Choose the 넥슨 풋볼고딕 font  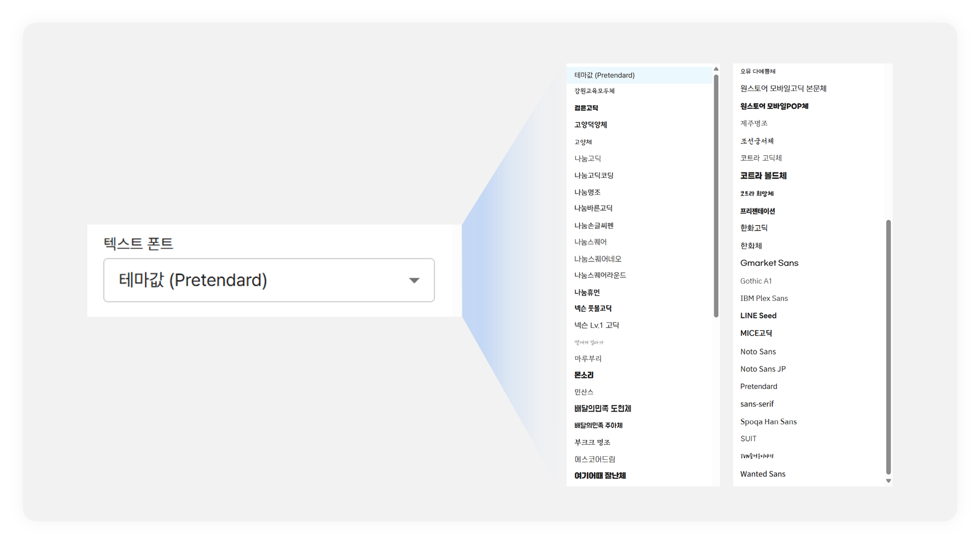[x=593, y=308]
